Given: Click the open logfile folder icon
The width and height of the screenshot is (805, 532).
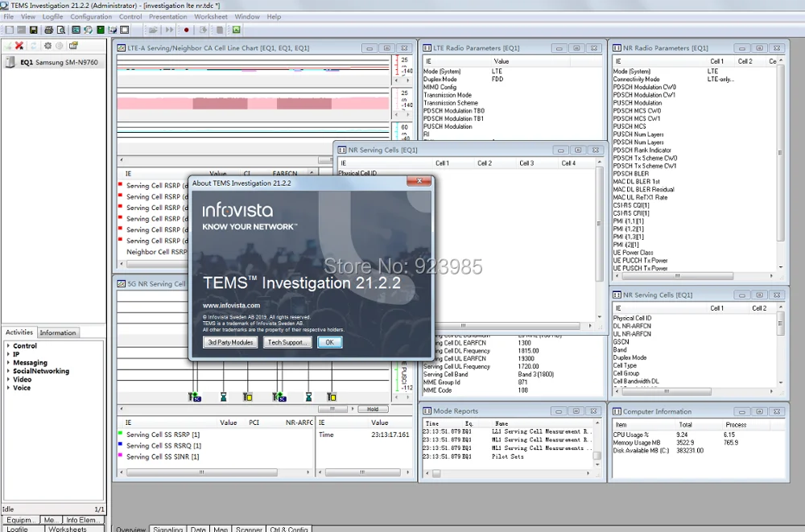Looking at the screenshot, I should click(x=153, y=30).
